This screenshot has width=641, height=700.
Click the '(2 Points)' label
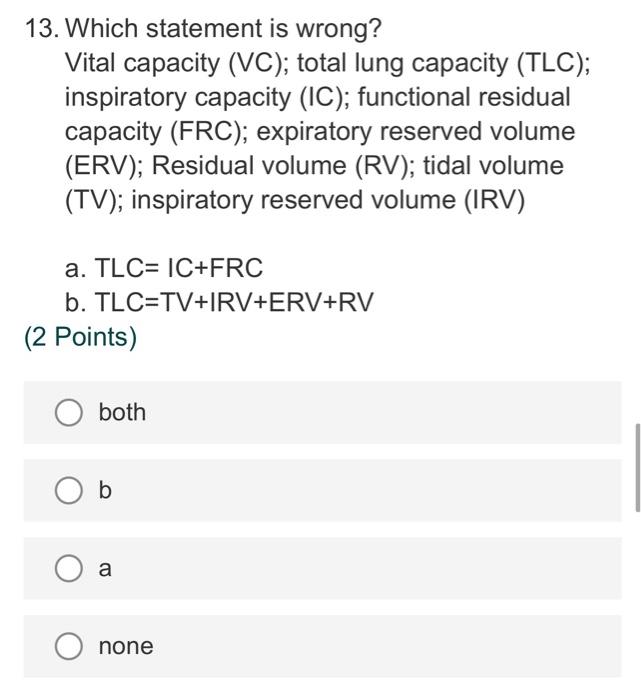(80, 337)
